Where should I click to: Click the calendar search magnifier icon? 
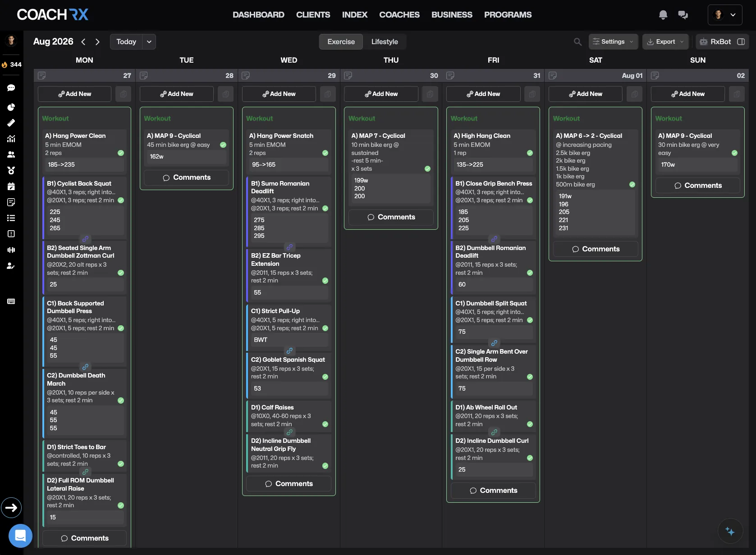tap(577, 42)
